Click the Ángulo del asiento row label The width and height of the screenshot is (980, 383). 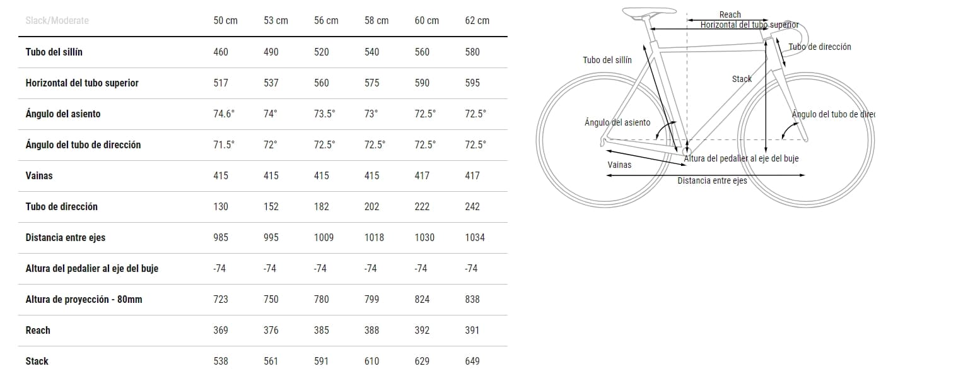pyautogui.click(x=63, y=114)
